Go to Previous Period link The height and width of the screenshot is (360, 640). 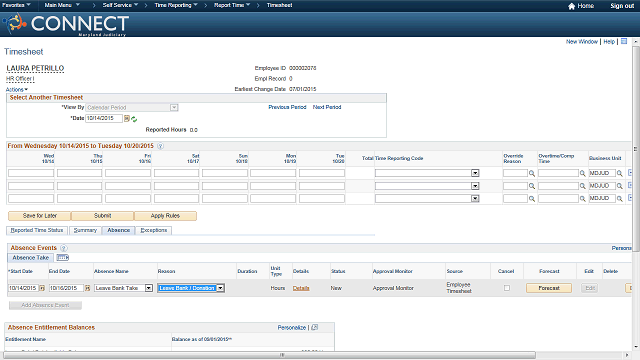pos(287,107)
